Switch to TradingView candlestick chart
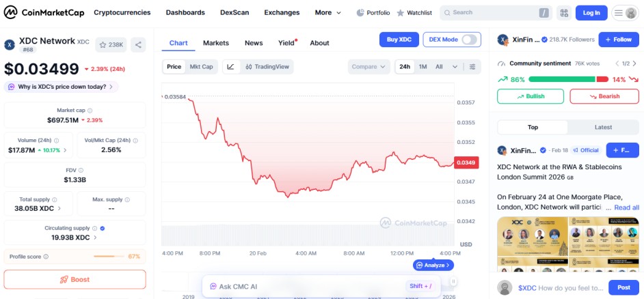 click(267, 67)
